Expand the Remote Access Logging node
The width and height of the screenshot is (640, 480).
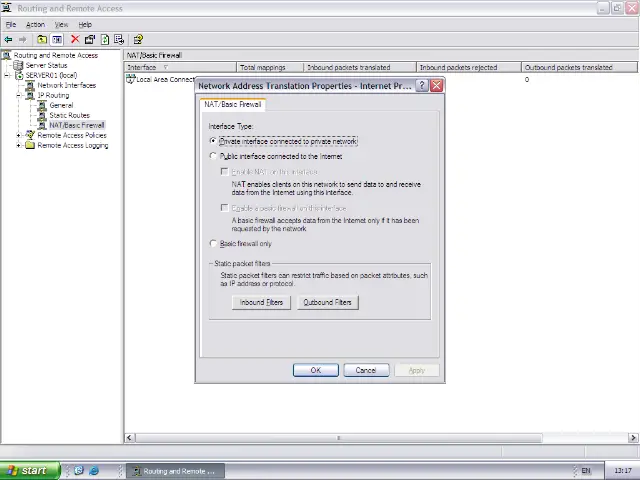click(x=19, y=145)
